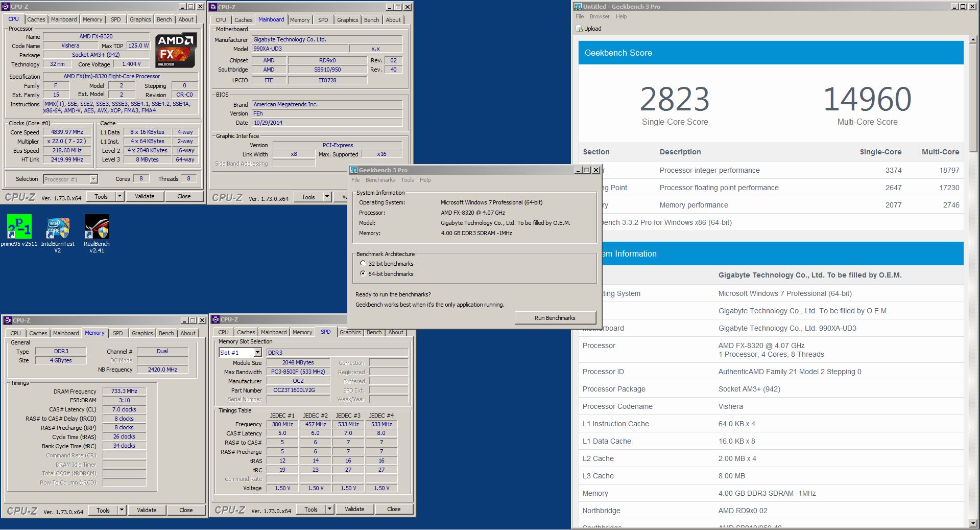Open the Bench tab in the CPU window
This screenshot has width=980, height=530.
point(164,19)
